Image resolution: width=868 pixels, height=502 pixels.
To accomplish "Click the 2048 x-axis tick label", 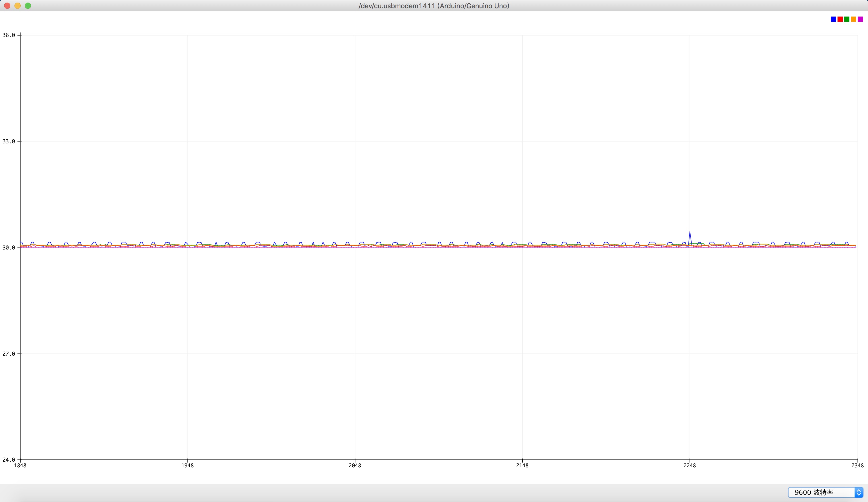I will click(355, 466).
